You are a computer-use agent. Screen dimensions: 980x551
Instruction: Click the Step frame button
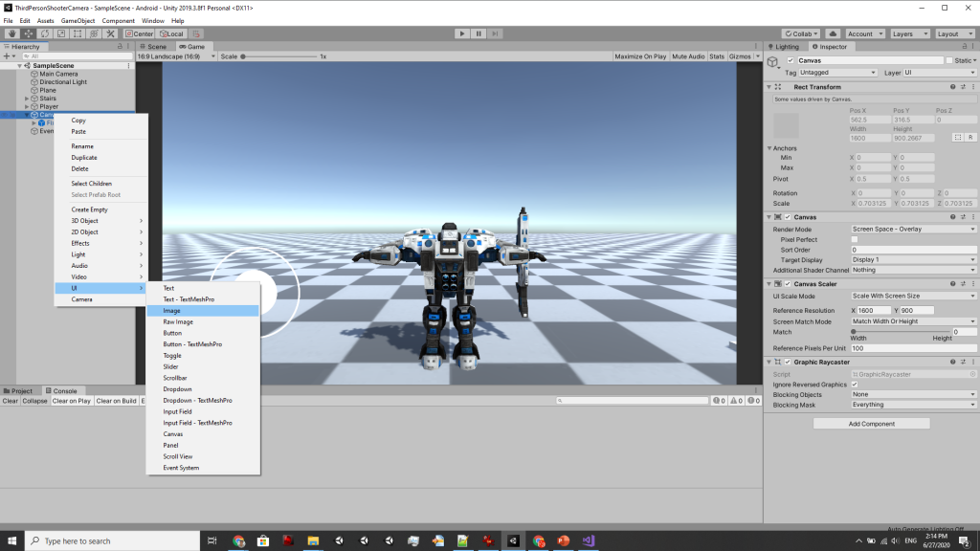[495, 33]
